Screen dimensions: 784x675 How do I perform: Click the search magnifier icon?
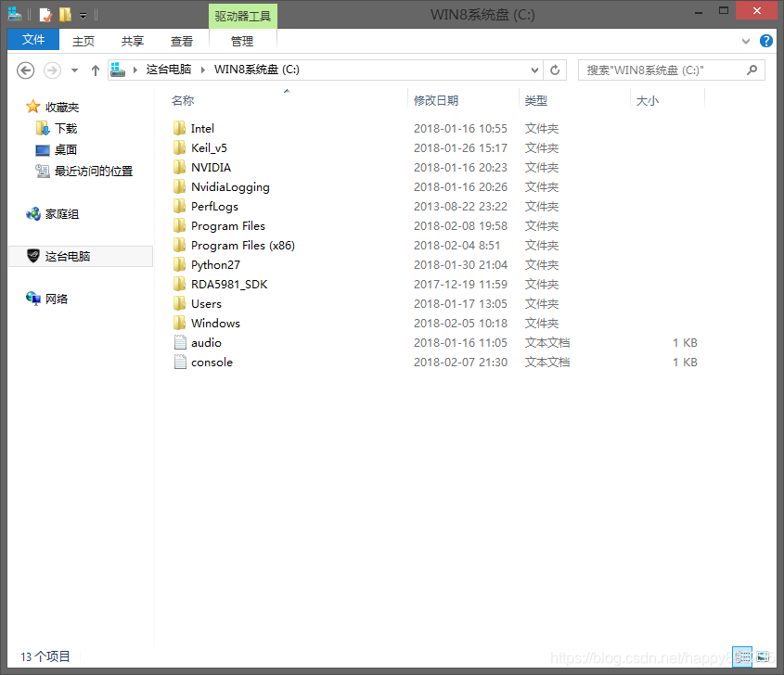(752, 70)
